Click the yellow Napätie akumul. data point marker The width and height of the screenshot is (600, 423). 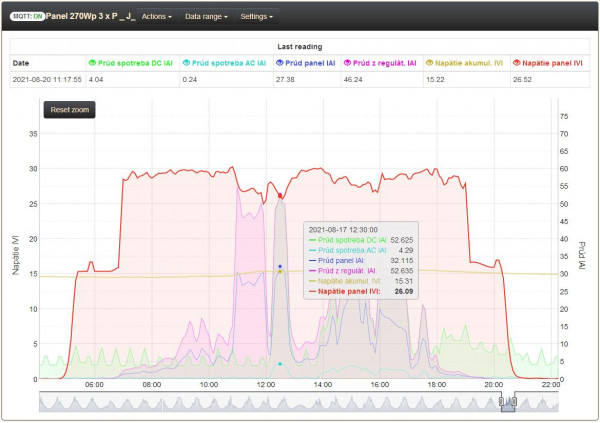tap(280, 272)
